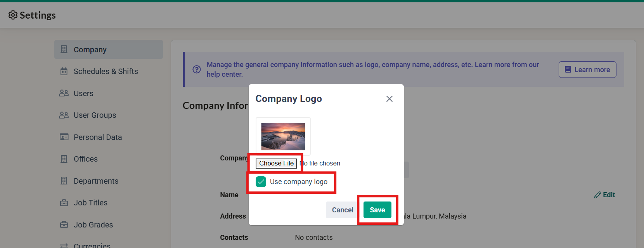Click the Personal Data ID card icon
Viewport: 644px width, 248px height.
point(64,137)
